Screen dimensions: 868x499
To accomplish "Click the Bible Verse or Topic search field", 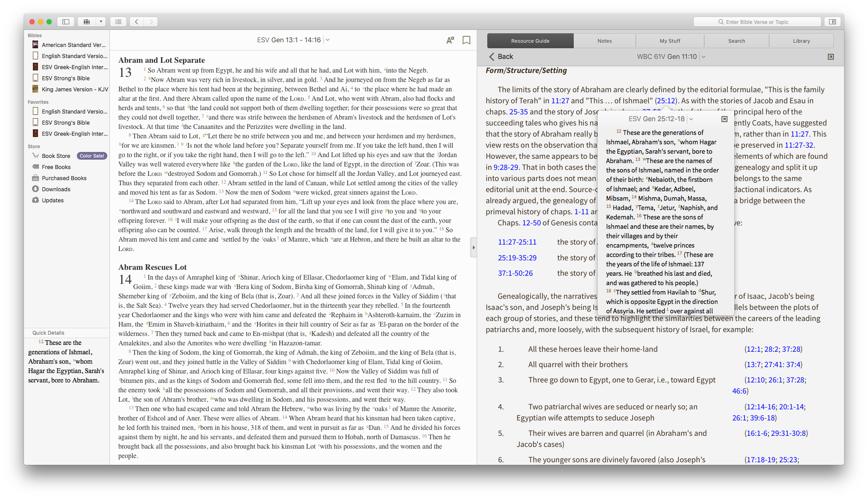I will click(x=757, y=22).
